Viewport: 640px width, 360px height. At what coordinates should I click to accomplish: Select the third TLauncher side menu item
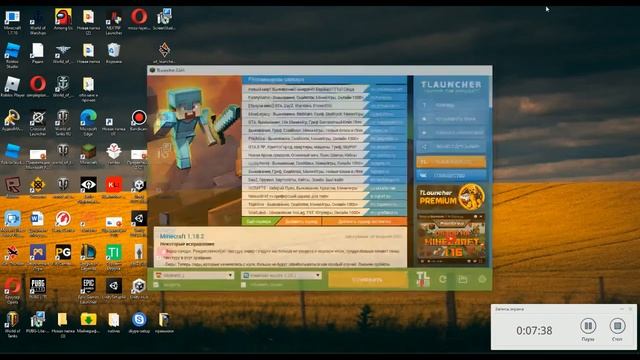click(451, 133)
